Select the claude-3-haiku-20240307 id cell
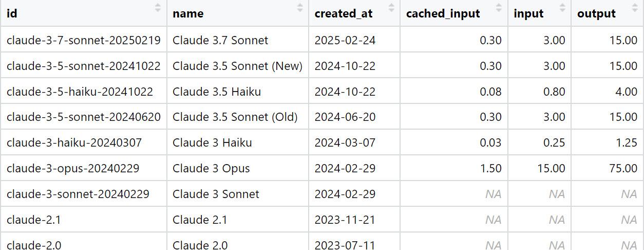 click(84, 142)
